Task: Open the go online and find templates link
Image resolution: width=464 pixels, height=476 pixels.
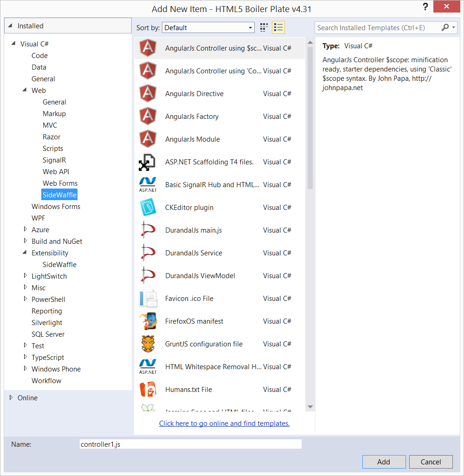Action: coord(224,423)
